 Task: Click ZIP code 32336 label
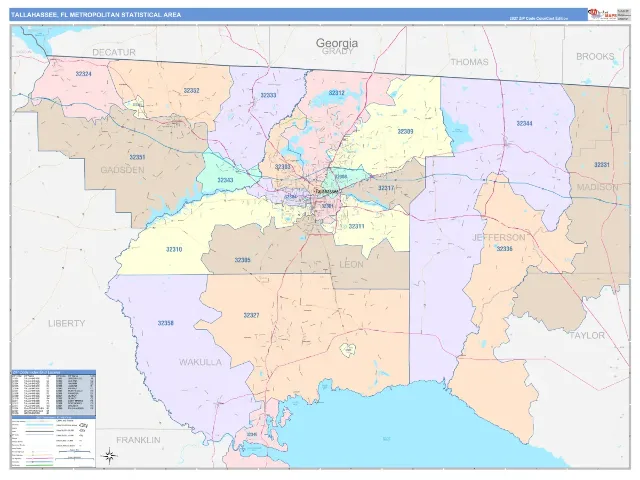504,249
